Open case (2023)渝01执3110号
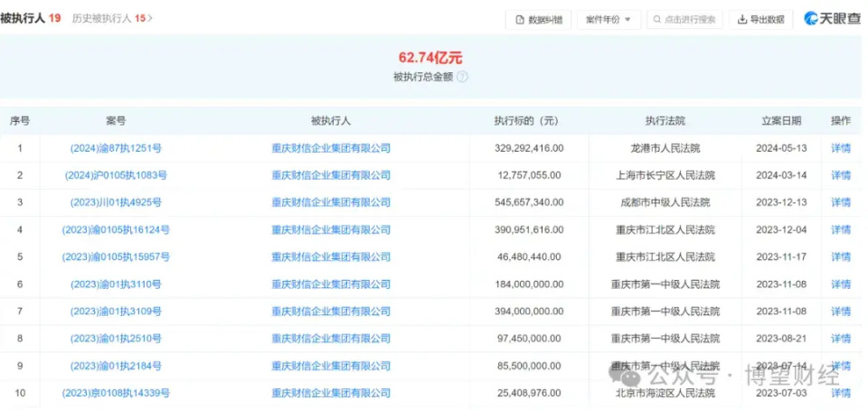Viewport: 868px width, 410px height. [116, 284]
